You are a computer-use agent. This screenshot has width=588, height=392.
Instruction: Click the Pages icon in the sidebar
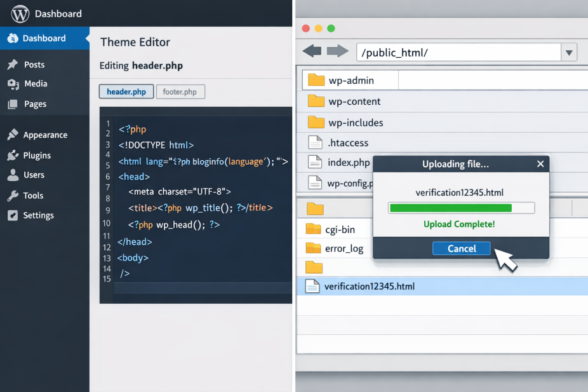click(13, 104)
